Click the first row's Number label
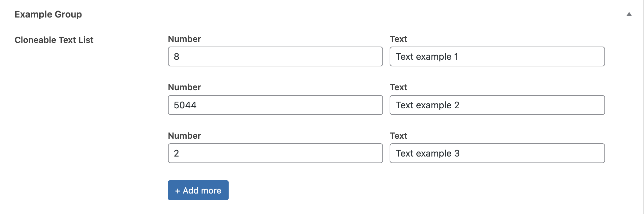644x214 pixels. (x=184, y=39)
